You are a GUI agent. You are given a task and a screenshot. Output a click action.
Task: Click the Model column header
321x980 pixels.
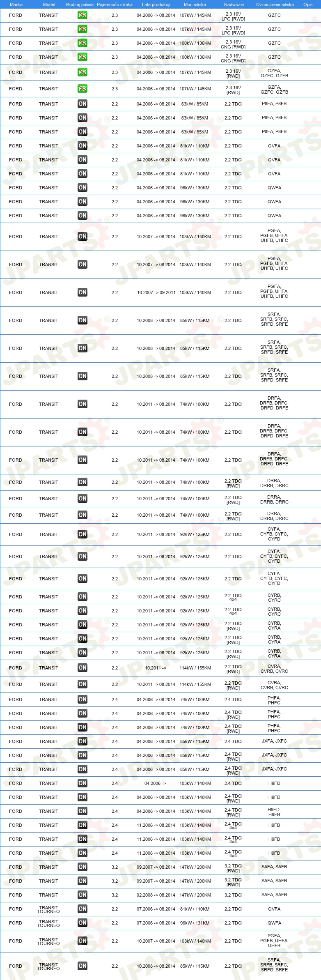point(49,5)
